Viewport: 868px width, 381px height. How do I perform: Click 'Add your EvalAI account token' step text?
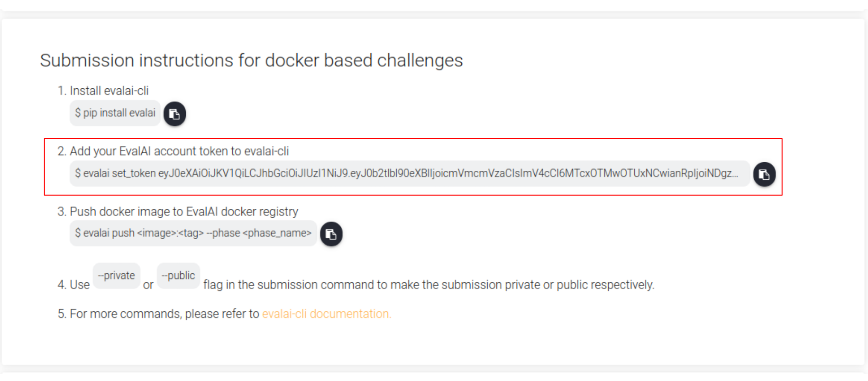click(179, 151)
